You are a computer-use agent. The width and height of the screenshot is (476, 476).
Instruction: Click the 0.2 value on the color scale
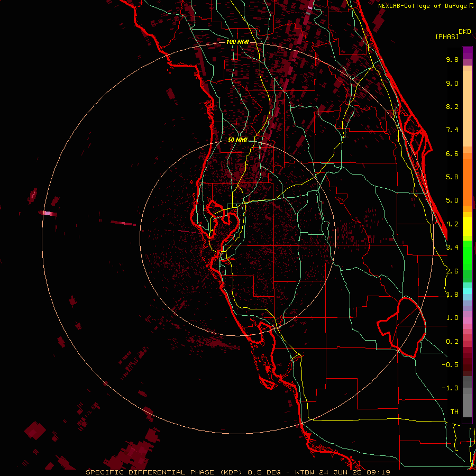pos(452,342)
